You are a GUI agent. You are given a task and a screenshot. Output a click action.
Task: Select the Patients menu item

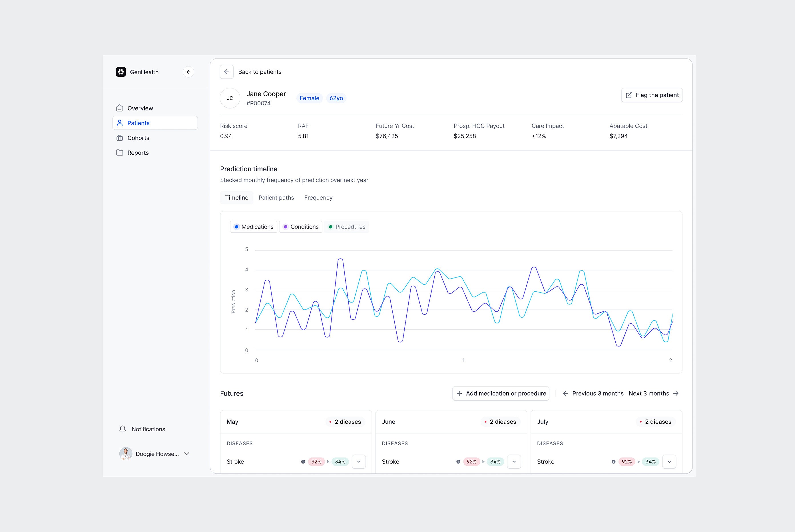[x=155, y=123]
